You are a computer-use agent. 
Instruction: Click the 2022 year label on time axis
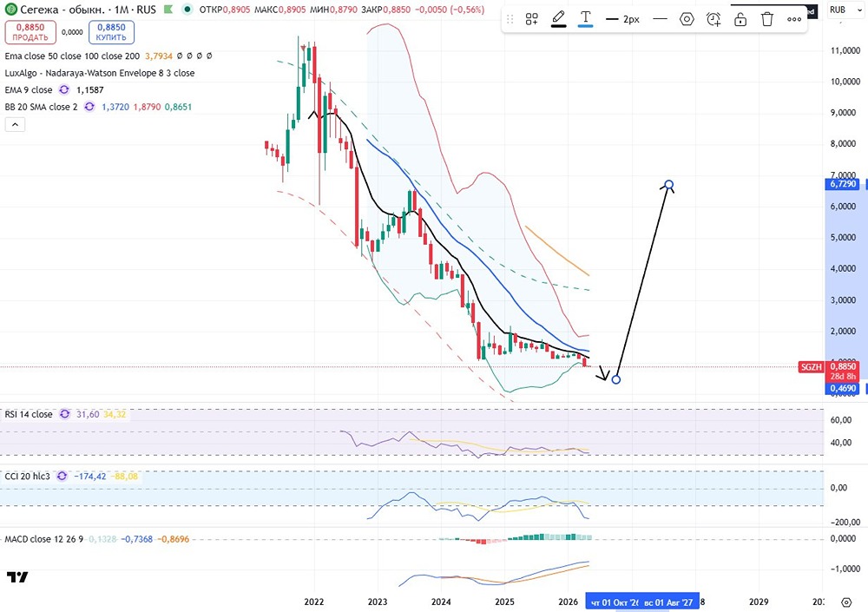[x=314, y=602]
